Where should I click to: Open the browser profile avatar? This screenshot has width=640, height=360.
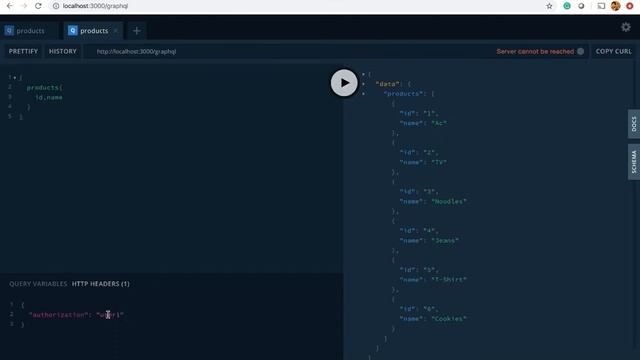[x=616, y=6]
